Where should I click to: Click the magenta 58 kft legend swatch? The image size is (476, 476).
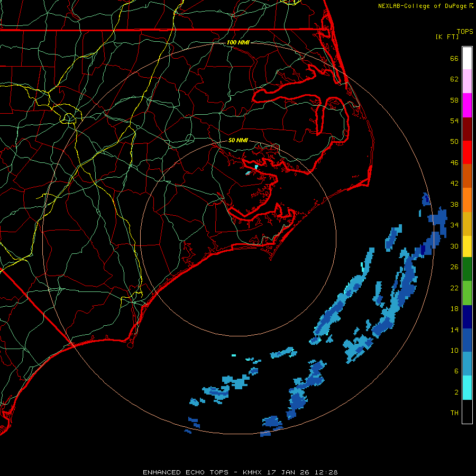467,105
